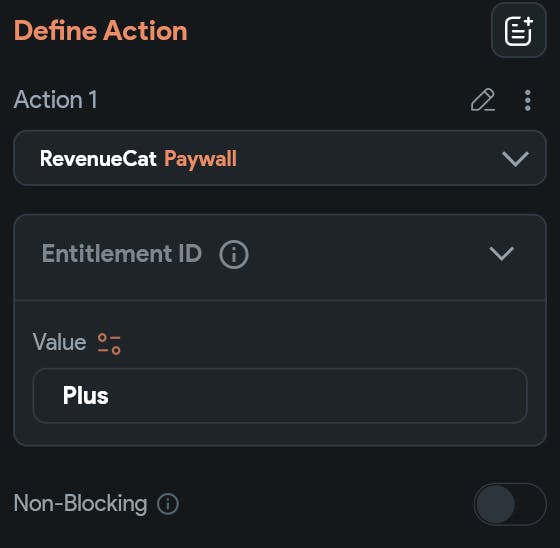Image resolution: width=560 pixels, height=548 pixels.
Task: Click the Entitlement ID header label
Action: (x=122, y=254)
